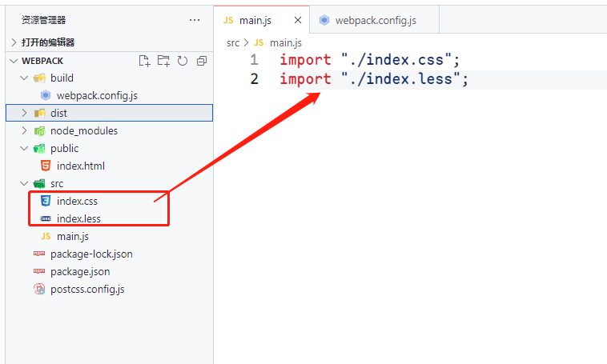This screenshot has width=607, height=364.
Task: Click the node_modules folder icon
Action: [39, 130]
